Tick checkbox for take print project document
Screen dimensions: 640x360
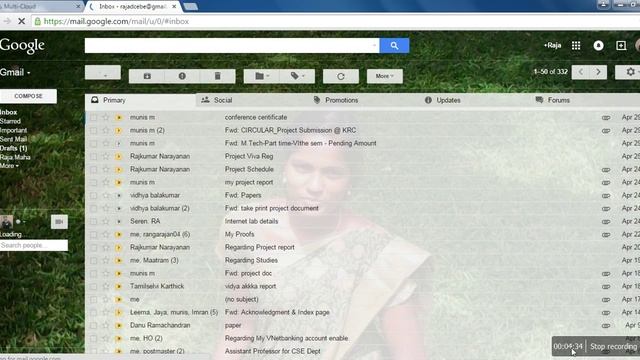point(93,209)
